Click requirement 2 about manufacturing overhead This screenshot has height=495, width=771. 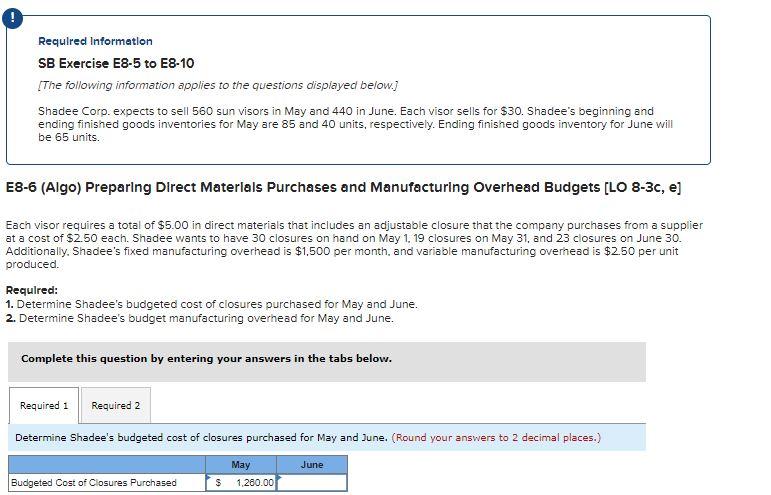200,318
